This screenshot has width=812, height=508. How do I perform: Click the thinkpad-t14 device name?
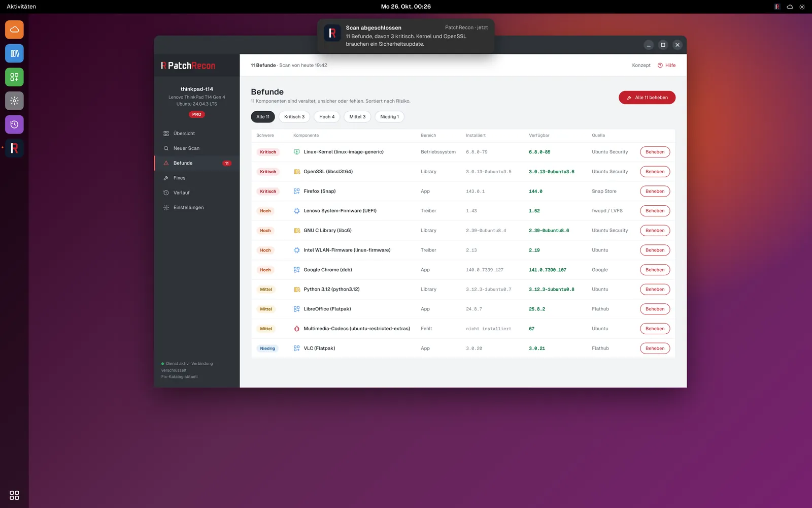coord(197,89)
